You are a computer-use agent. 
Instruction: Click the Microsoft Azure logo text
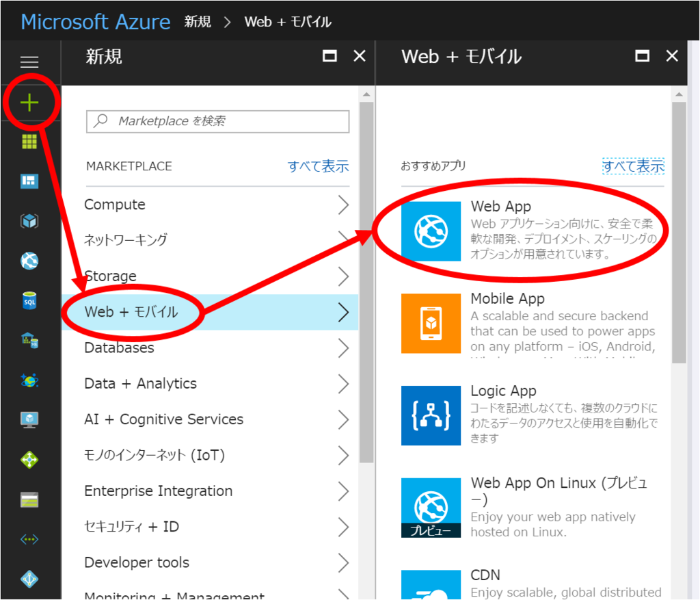pos(96,21)
